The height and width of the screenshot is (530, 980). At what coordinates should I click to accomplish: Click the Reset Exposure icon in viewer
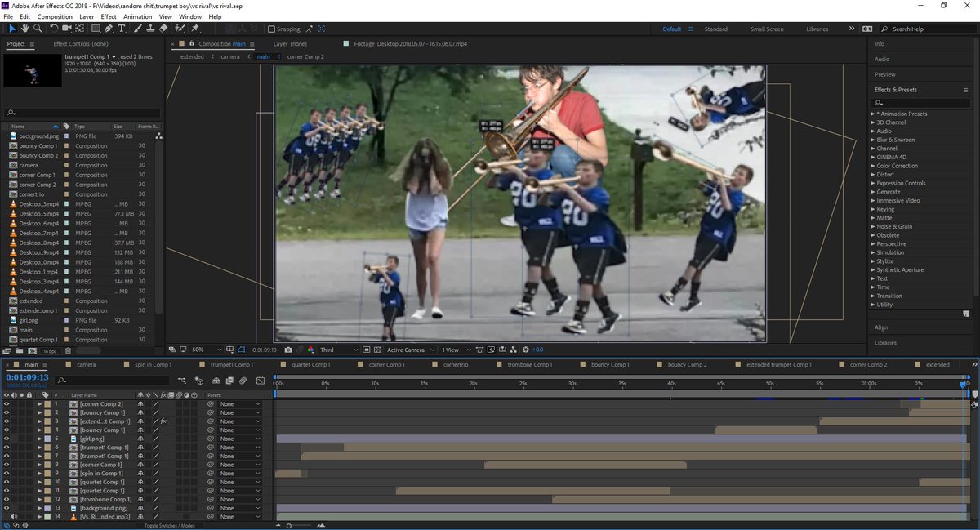(526, 350)
